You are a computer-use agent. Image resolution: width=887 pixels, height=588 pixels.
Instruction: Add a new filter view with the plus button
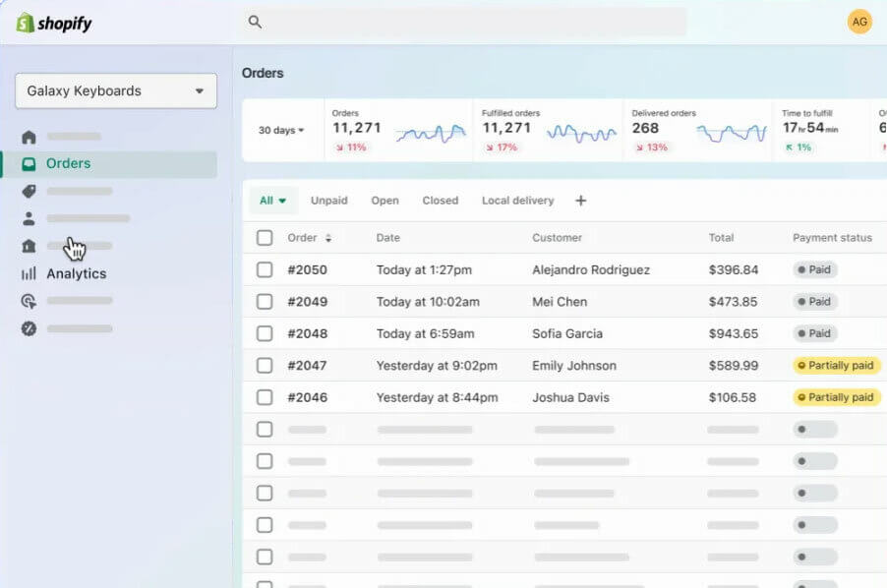pyautogui.click(x=580, y=200)
